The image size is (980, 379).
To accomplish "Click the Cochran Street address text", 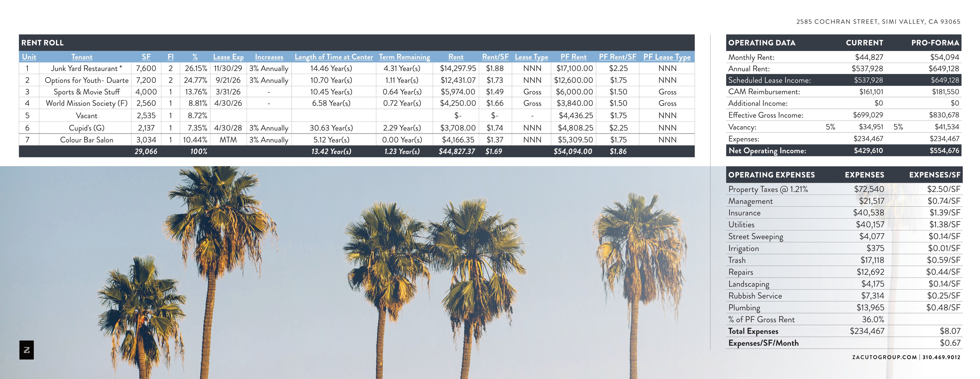I will pos(878,22).
